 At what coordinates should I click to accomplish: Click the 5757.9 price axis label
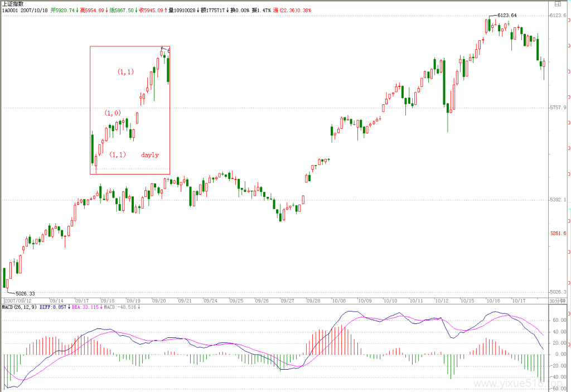point(558,108)
